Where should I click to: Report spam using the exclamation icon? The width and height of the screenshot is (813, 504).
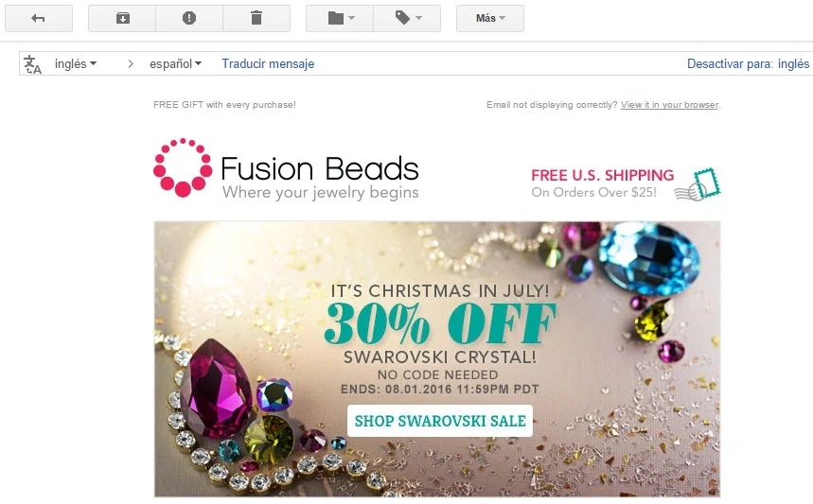189,19
